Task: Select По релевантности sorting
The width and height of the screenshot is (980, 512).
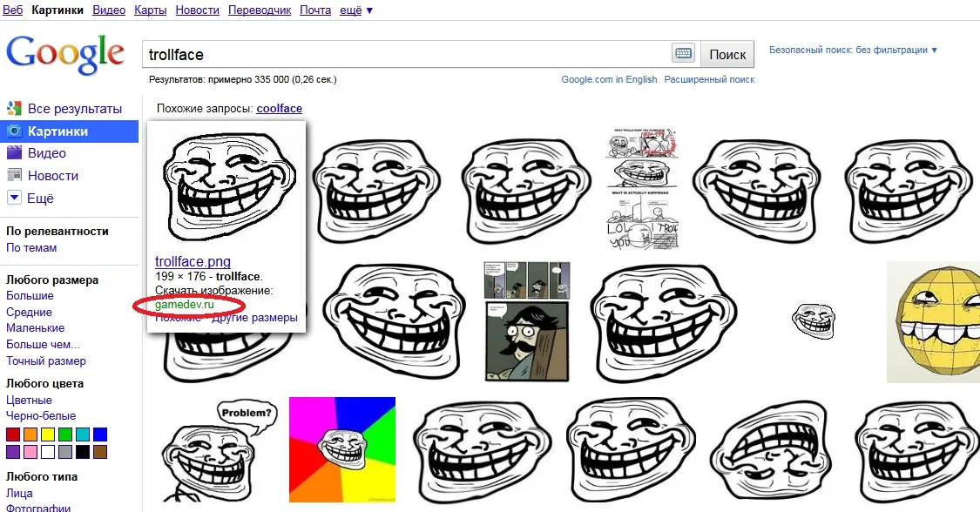Action: [x=57, y=231]
